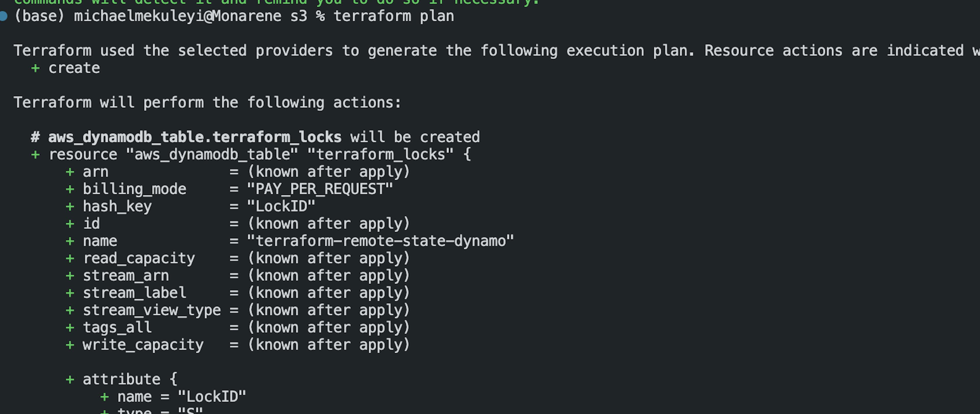Screen dimensions: 980x414
Task: Click the green plus beside "attribute {"
Action: point(70,379)
